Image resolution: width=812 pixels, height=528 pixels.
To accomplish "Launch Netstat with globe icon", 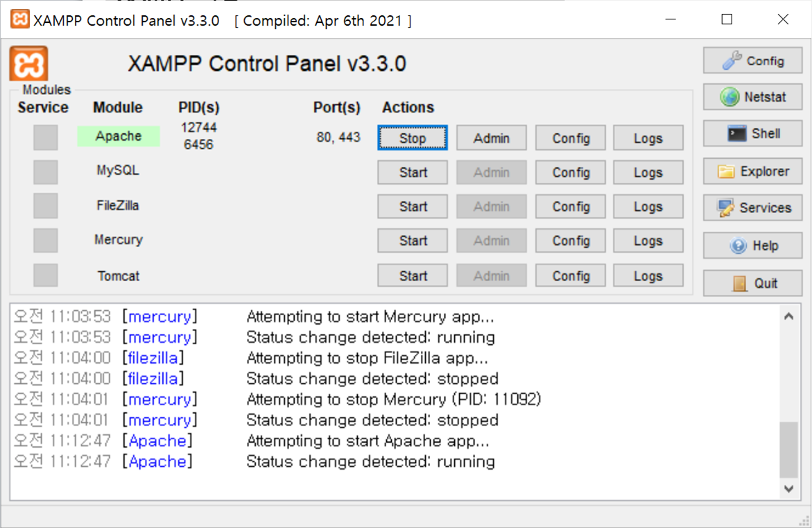I will tap(752, 97).
